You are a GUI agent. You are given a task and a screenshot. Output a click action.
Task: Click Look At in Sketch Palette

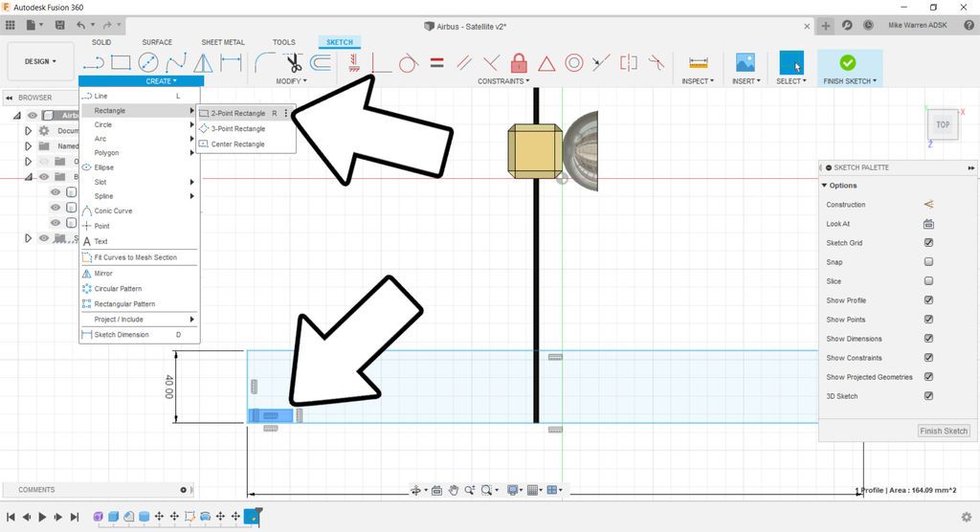928,224
